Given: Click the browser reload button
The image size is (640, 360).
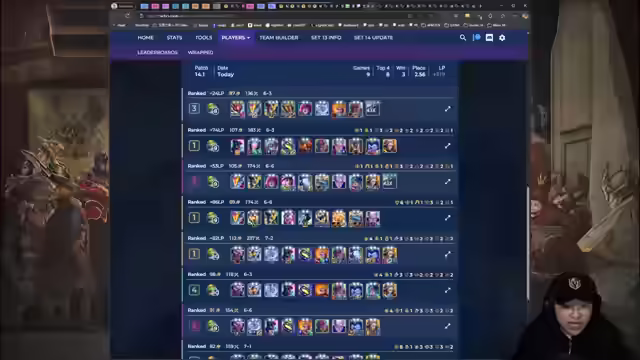Looking at the screenshot, I should [x=127, y=16].
